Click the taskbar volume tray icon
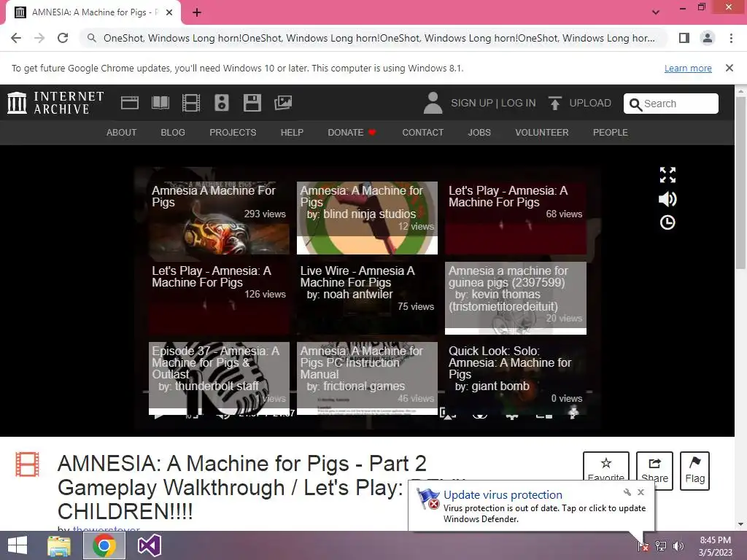This screenshot has width=747, height=560. 678,546
